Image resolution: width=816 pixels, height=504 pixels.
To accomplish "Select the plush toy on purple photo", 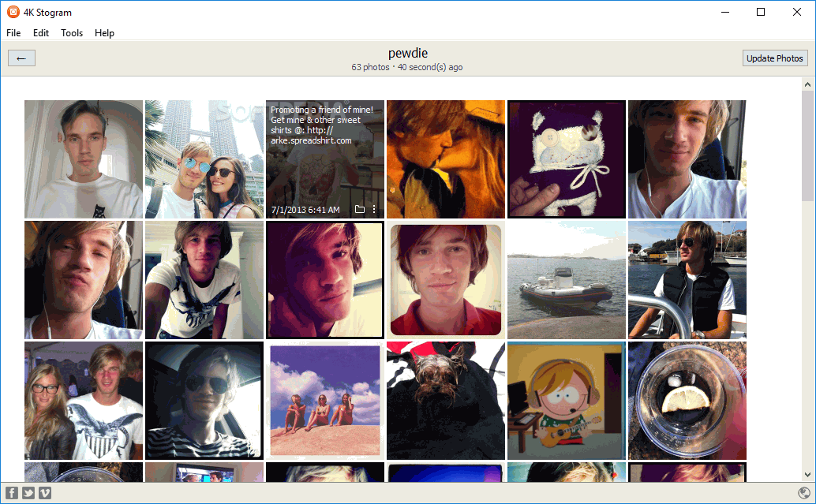I will (566, 159).
